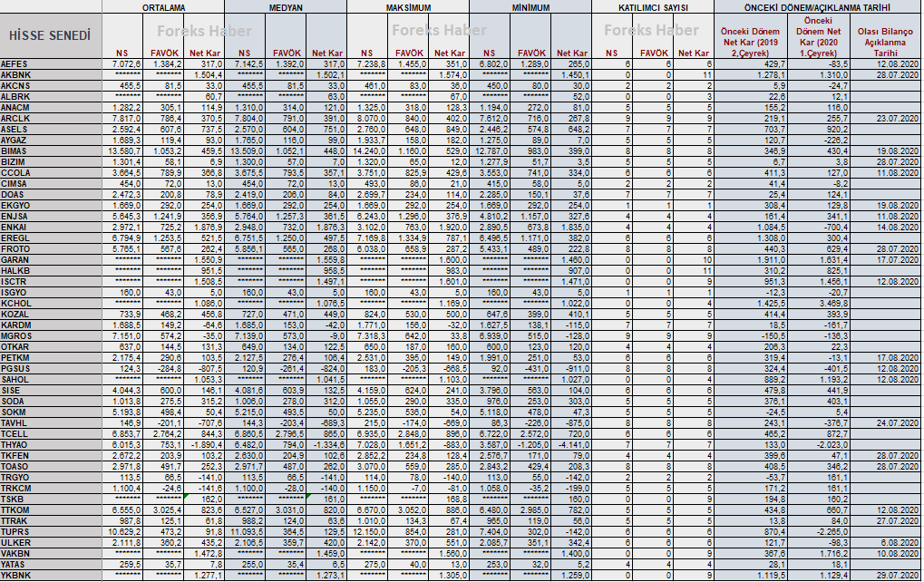The width and height of the screenshot is (924, 582).
Task: Click the 24.07.2020 date in TAVHL row
Action: [898, 423]
